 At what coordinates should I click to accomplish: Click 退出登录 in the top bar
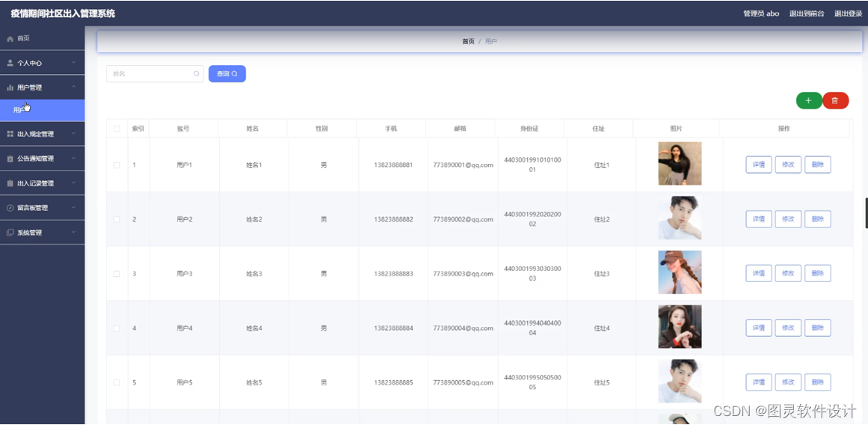click(x=848, y=14)
